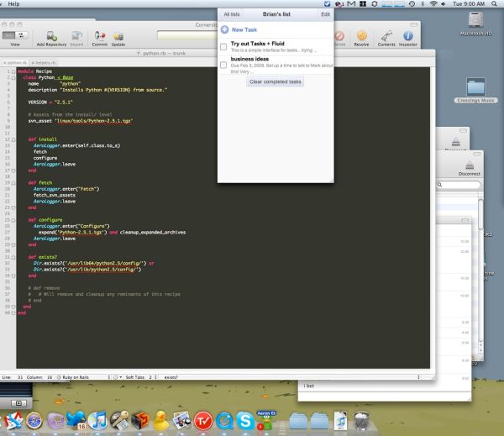The image size is (504, 436).
Task: Collapse the 'def install' code fold arrow
Action: pos(13,139)
